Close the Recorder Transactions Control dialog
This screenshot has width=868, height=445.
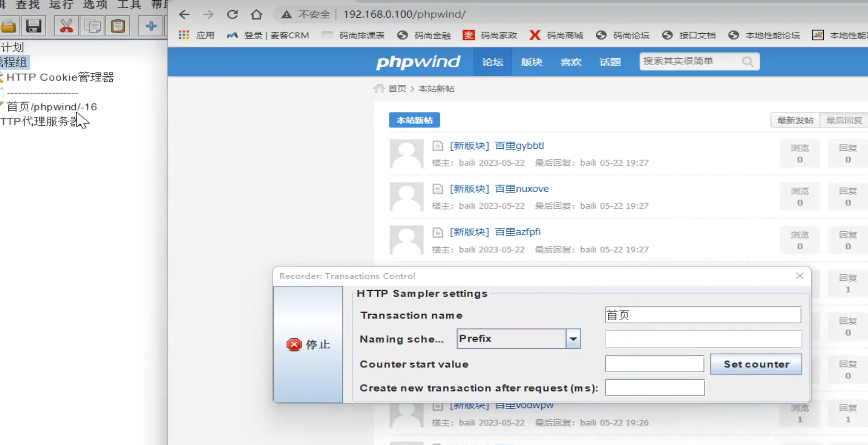click(x=800, y=276)
